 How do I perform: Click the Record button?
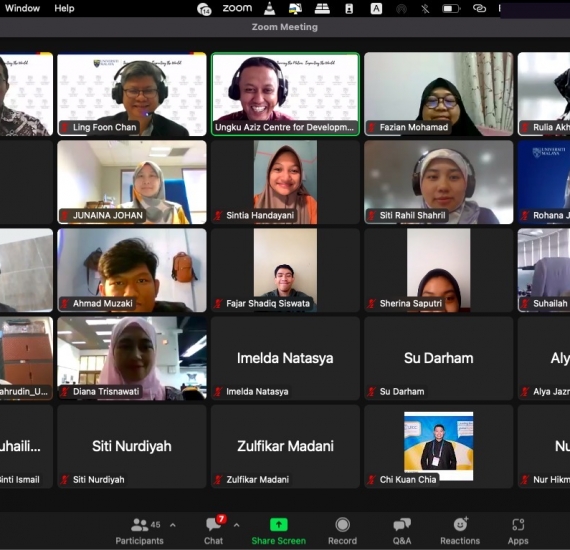point(342,531)
